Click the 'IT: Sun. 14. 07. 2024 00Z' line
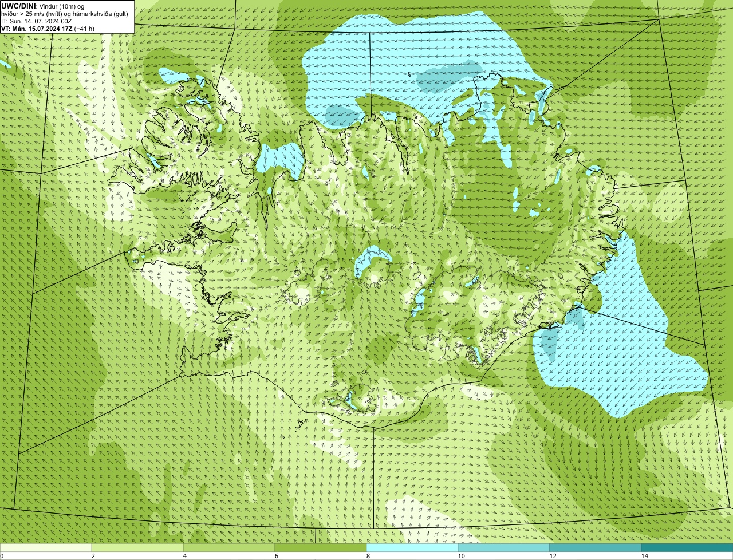 [37, 21]
